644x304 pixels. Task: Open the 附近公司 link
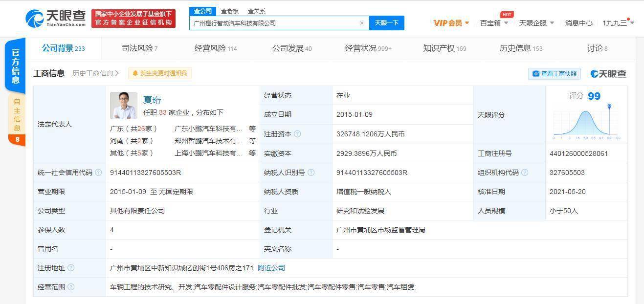point(271,268)
